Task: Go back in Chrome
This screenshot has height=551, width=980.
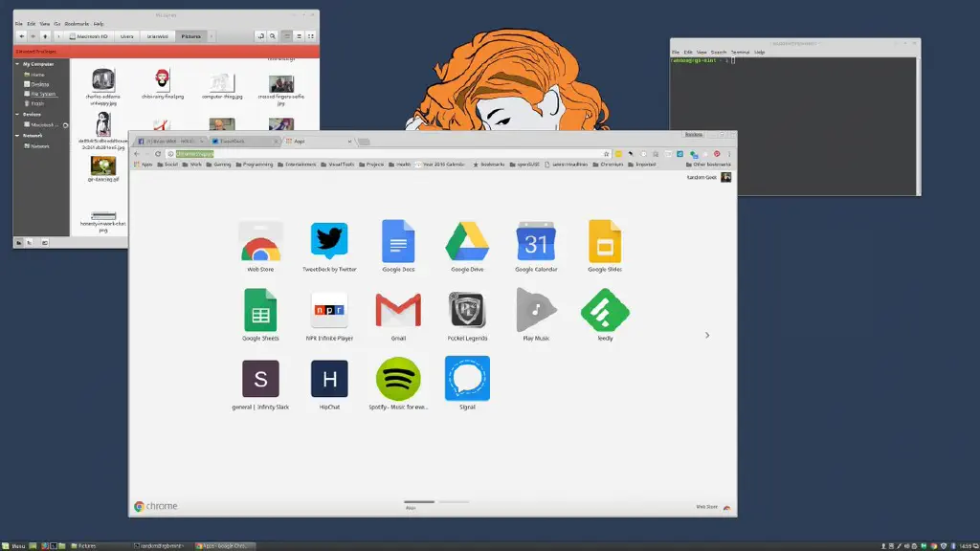Action: [137, 154]
